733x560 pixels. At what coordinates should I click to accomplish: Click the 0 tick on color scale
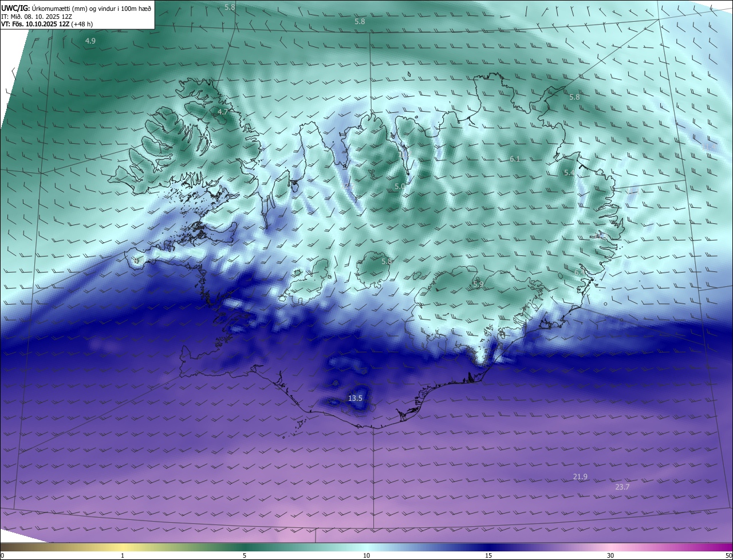(x=2, y=555)
